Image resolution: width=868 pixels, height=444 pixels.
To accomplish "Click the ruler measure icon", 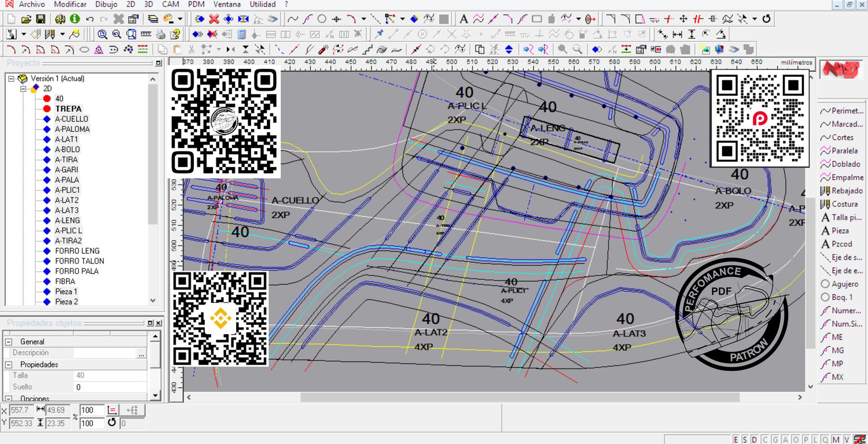I will click(x=146, y=34).
